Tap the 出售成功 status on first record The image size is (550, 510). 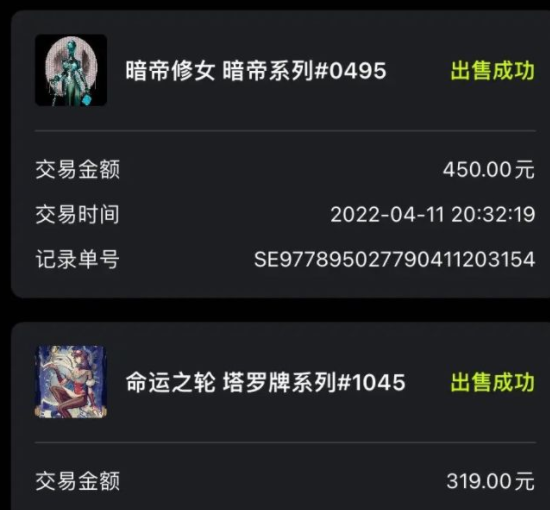click(x=492, y=71)
